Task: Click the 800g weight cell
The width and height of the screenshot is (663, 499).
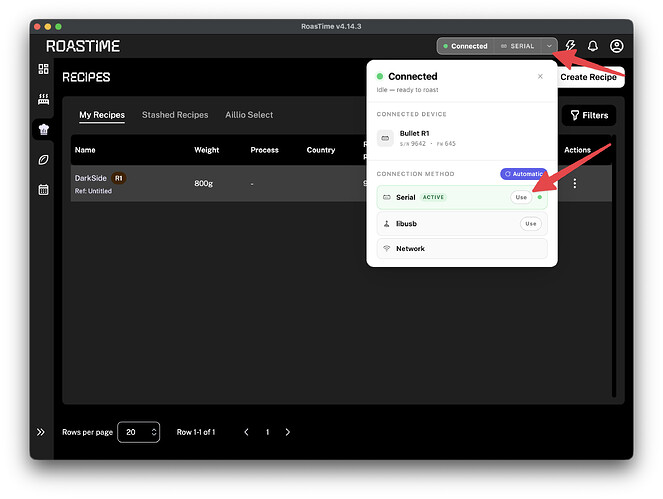Action: pyautogui.click(x=203, y=183)
